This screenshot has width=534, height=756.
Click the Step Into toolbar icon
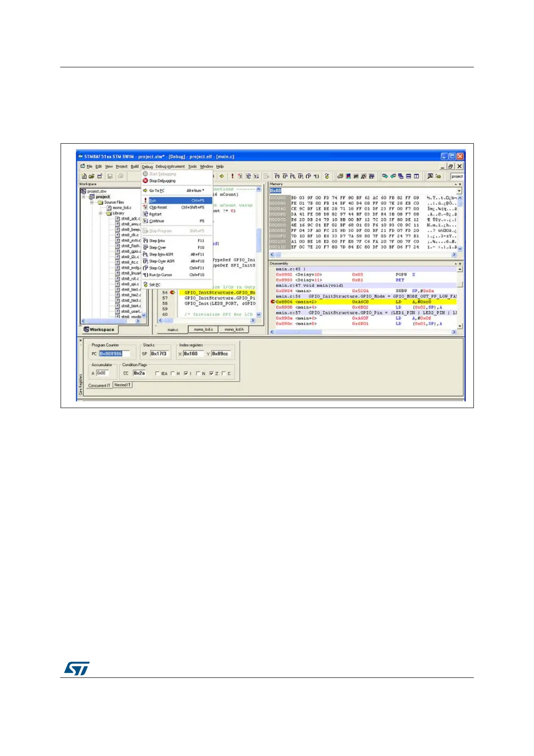click(277, 176)
